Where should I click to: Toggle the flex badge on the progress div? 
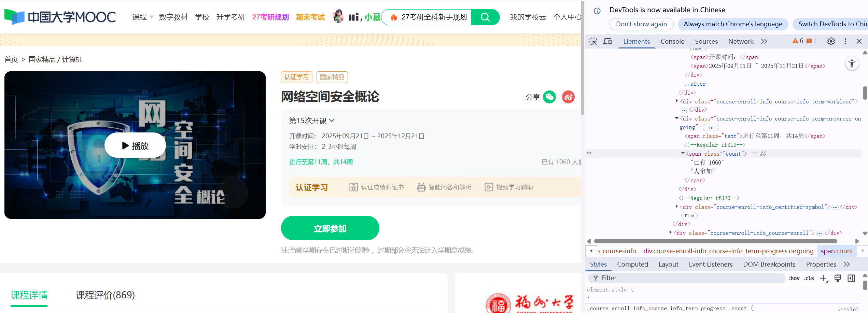(711, 127)
